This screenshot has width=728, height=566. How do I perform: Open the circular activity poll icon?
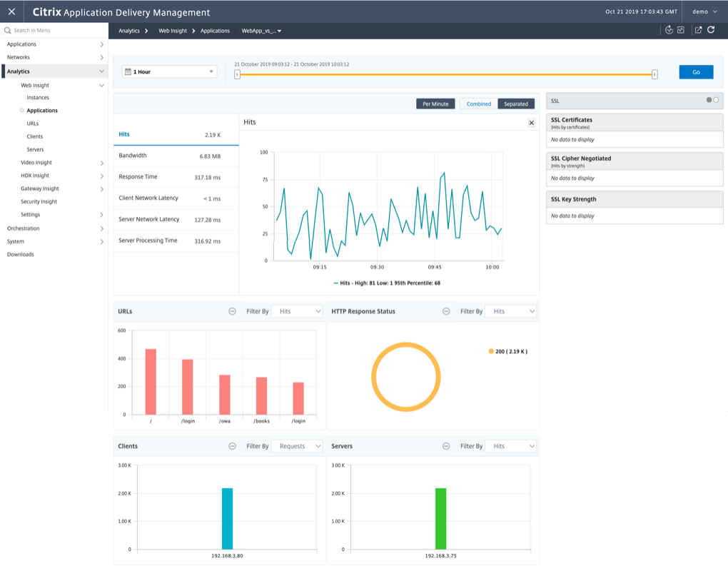point(669,30)
